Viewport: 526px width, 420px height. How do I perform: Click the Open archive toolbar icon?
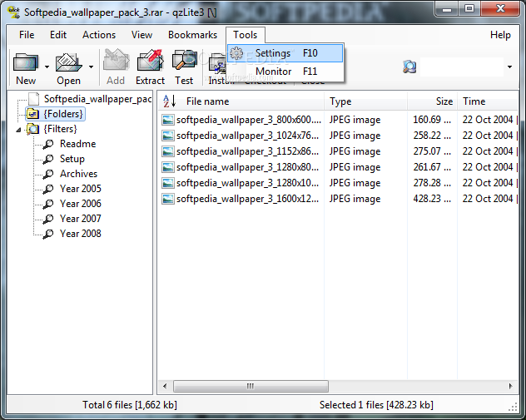point(68,62)
